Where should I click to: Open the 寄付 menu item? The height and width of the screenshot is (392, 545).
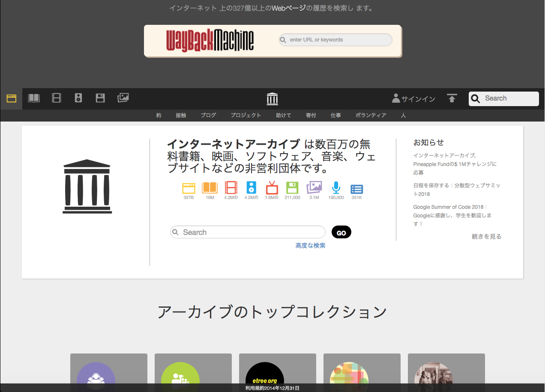(x=311, y=116)
